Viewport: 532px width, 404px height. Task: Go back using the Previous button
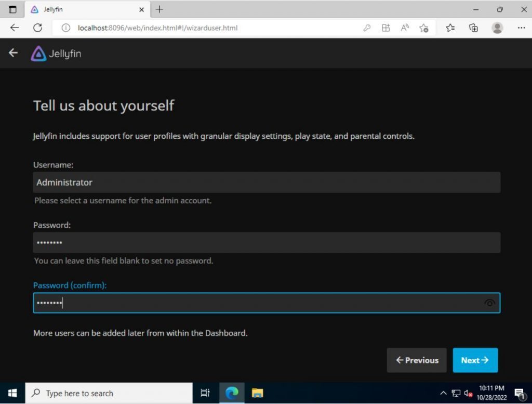(x=416, y=360)
